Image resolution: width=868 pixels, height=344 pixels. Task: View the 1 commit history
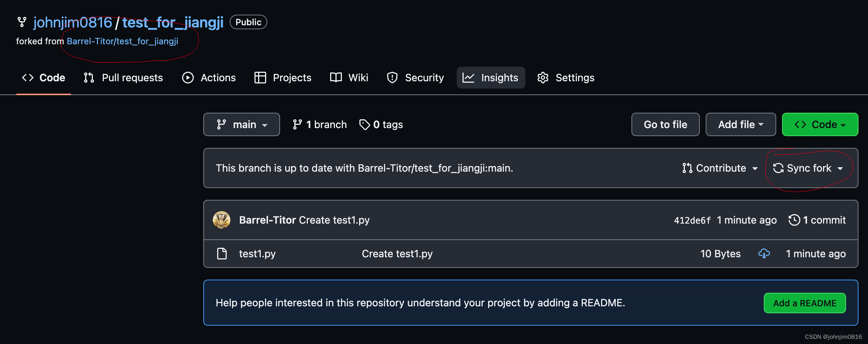(x=817, y=220)
